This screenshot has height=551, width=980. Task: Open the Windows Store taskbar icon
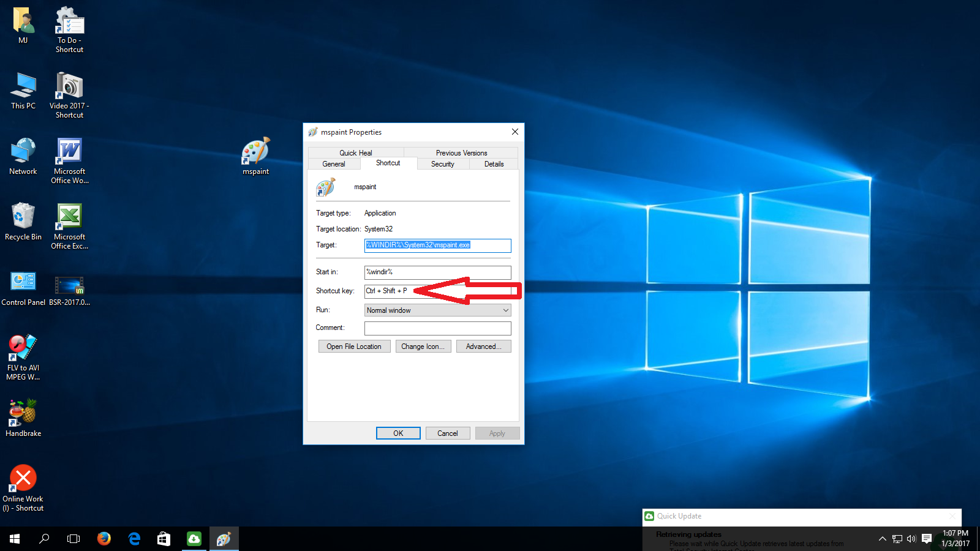tap(164, 539)
